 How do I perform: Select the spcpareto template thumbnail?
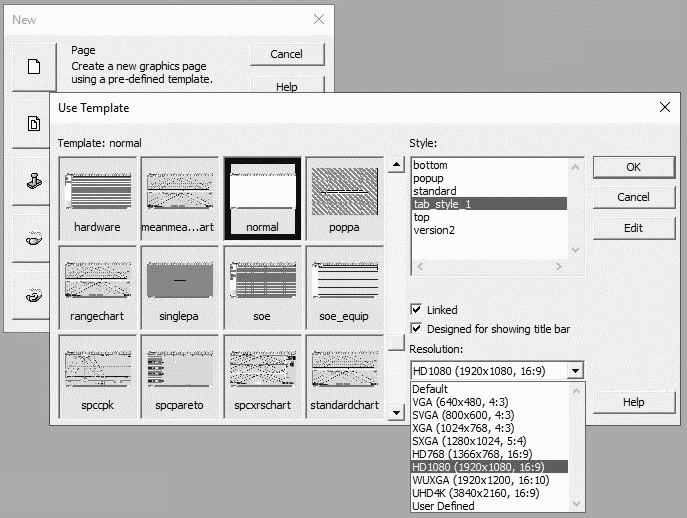tap(180, 376)
